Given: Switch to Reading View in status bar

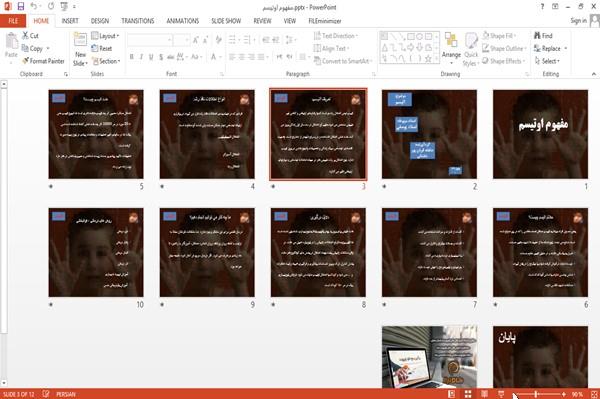Looking at the screenshot, I should pos(484,394).
